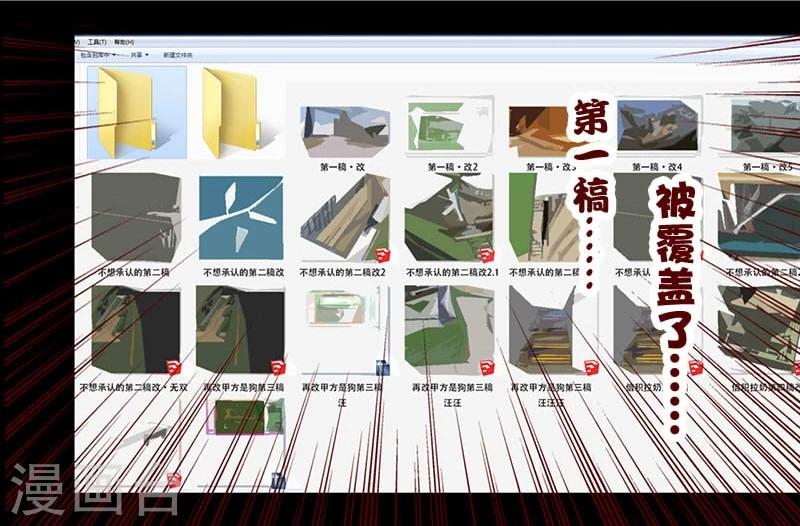This screenshot has height=526, width=800.
Task: Expand the 包含到库中 dropdown
Action: (101, 56)
